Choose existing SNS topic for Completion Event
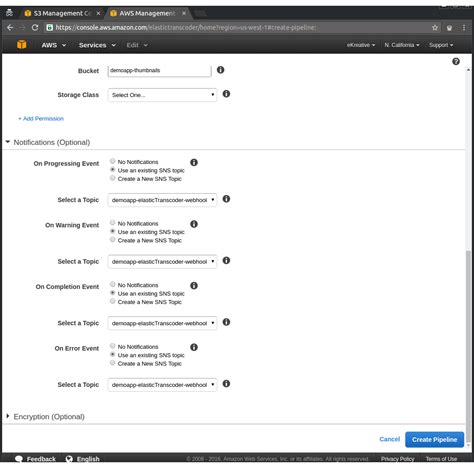This screenshot has height=468, width=474. (x=113, y=293)
